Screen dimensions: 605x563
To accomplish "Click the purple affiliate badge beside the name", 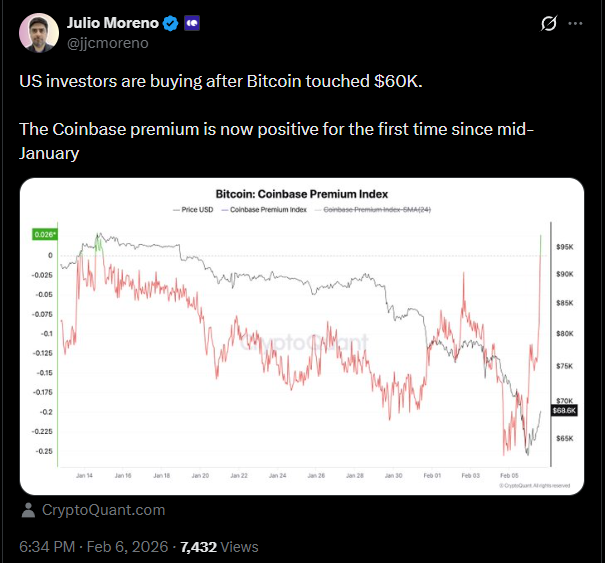I will [191, 23].
